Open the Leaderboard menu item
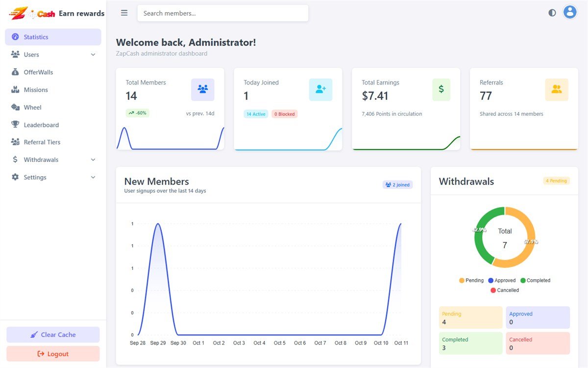This screenshot has width=588, height=368. click(x=53, y=125)
